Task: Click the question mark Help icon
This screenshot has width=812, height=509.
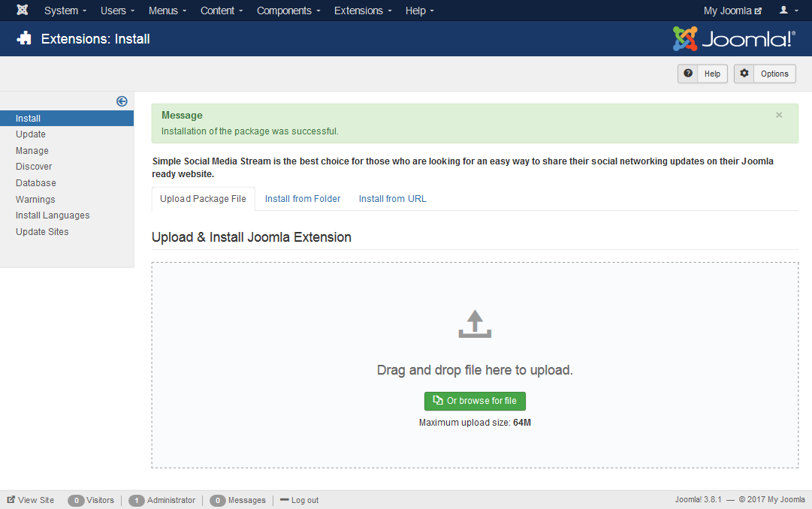Action: (x=688, y=74)
